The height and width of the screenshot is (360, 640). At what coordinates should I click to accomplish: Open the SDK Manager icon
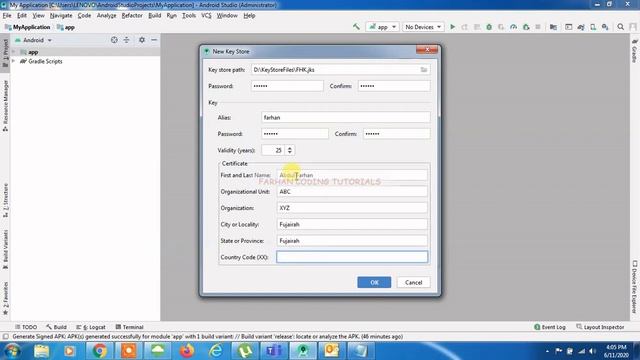tap(605, 27)
